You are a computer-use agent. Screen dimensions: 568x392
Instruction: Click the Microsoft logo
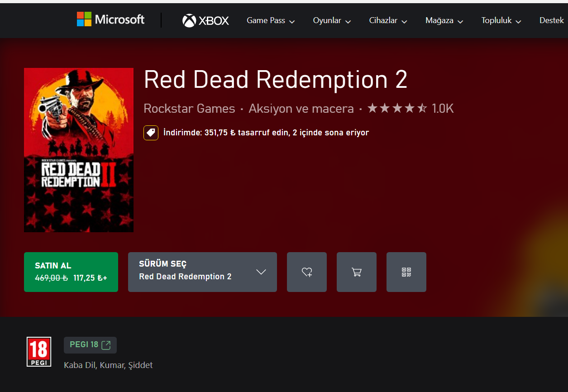click(x=110, y=19)
